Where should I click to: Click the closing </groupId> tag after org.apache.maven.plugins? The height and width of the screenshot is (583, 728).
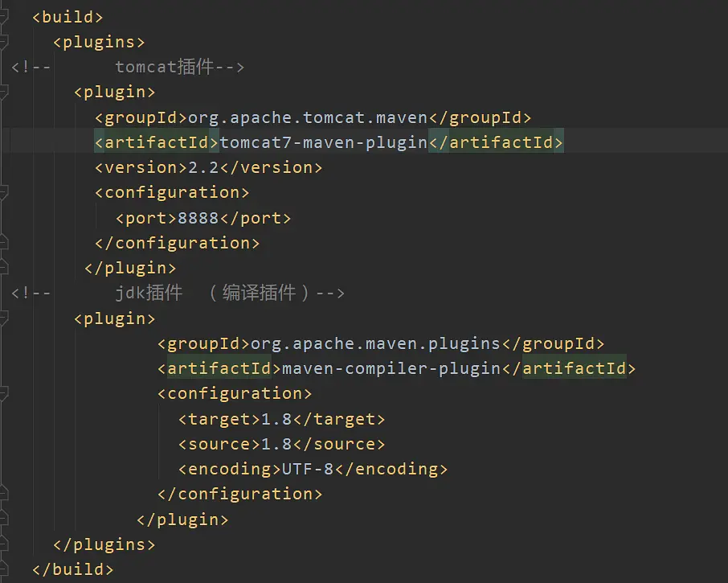(553, 343)
